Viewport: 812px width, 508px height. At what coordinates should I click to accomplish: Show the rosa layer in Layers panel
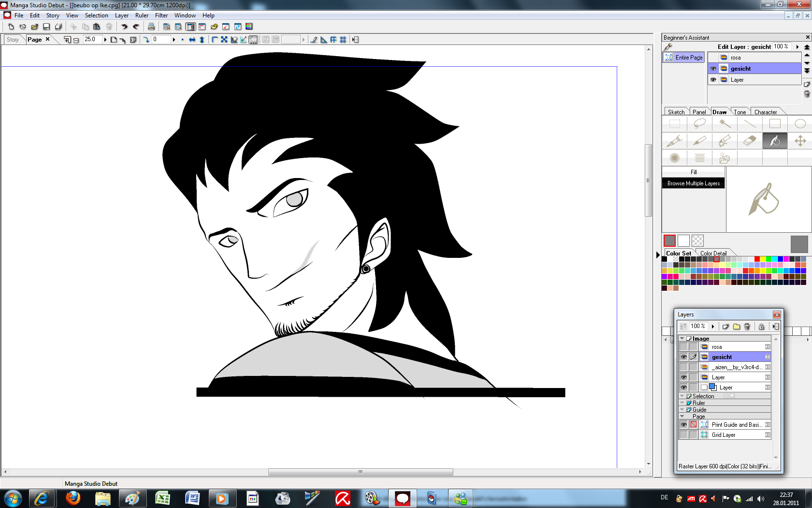click(683, 347)
